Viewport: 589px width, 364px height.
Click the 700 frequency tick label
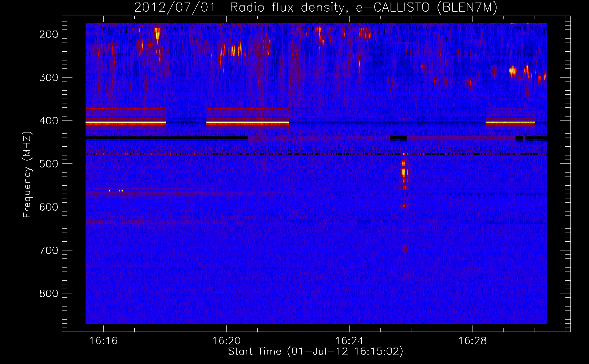tap(48, 250)
